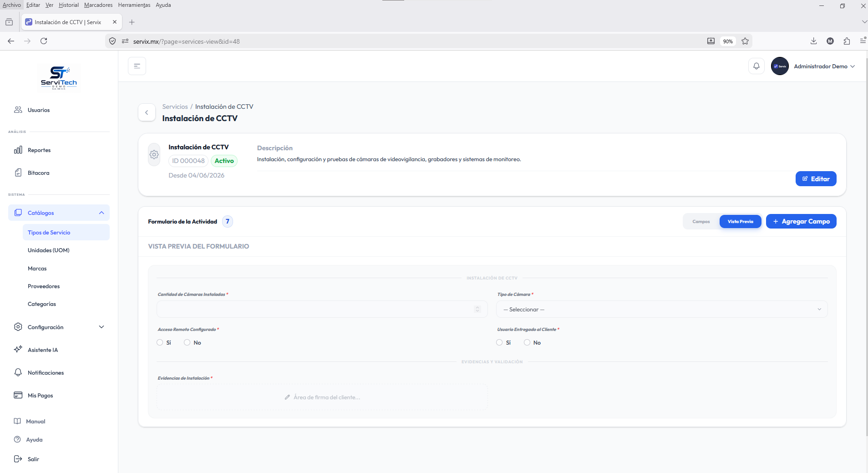Viewport: 868px width, 473px height.
Task: Open the Marcadores menu
Action: (x=98, y=5)
